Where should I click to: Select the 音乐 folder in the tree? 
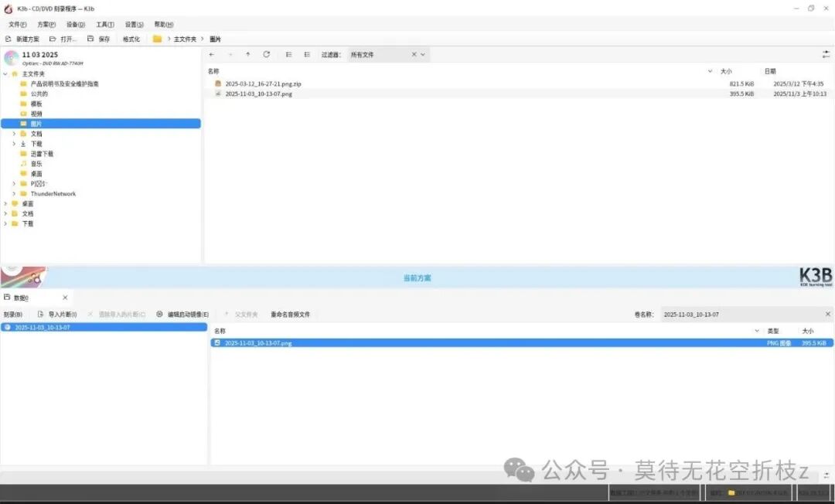point(36,164)
